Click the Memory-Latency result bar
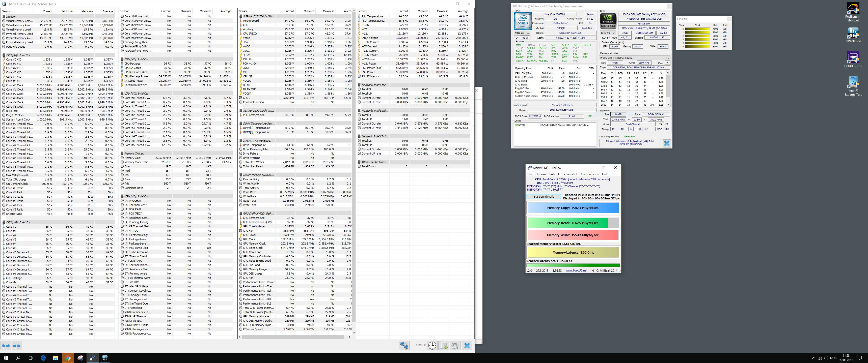Viewport: 868px width, 363px height. coord(573,252)
